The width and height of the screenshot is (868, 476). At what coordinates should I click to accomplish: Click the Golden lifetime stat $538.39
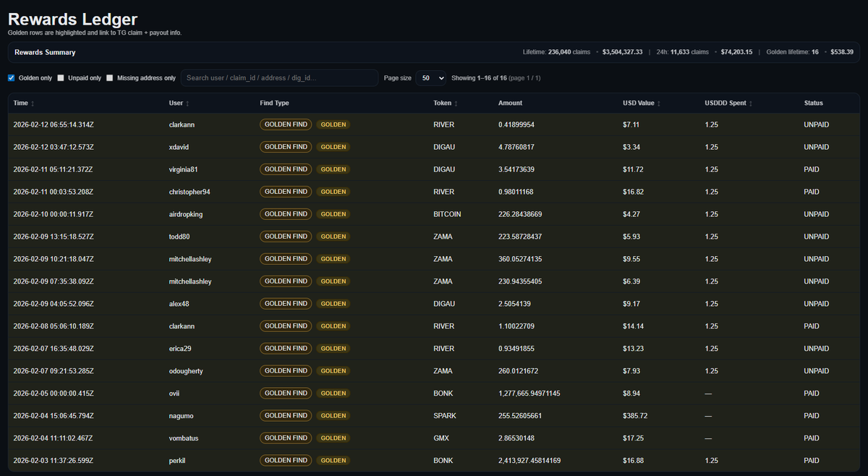point(842,52)
